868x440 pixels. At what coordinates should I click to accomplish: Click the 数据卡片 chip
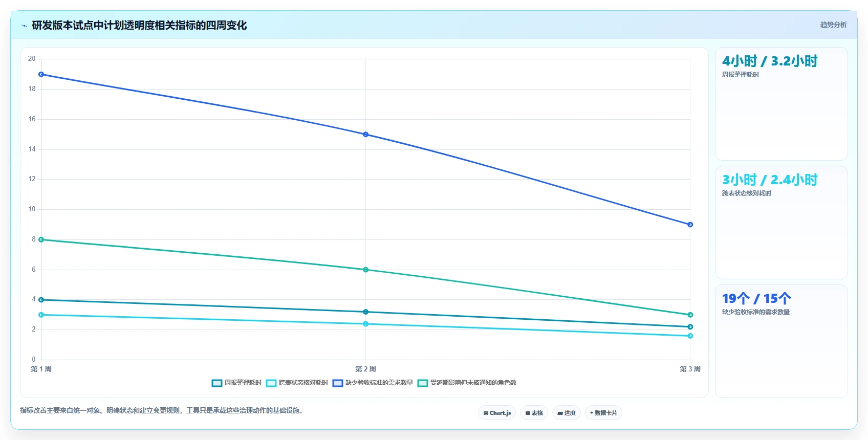[603, 413]
